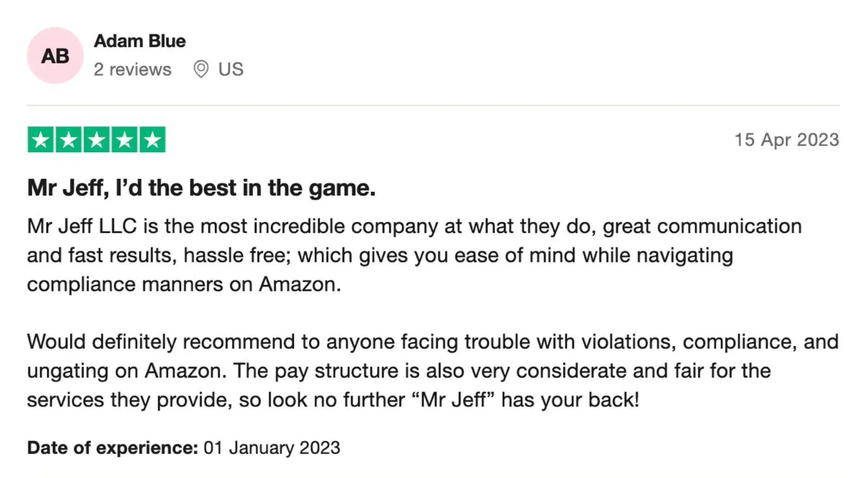
Task: Click the fifth green rating star
Action: coord(153,140)
